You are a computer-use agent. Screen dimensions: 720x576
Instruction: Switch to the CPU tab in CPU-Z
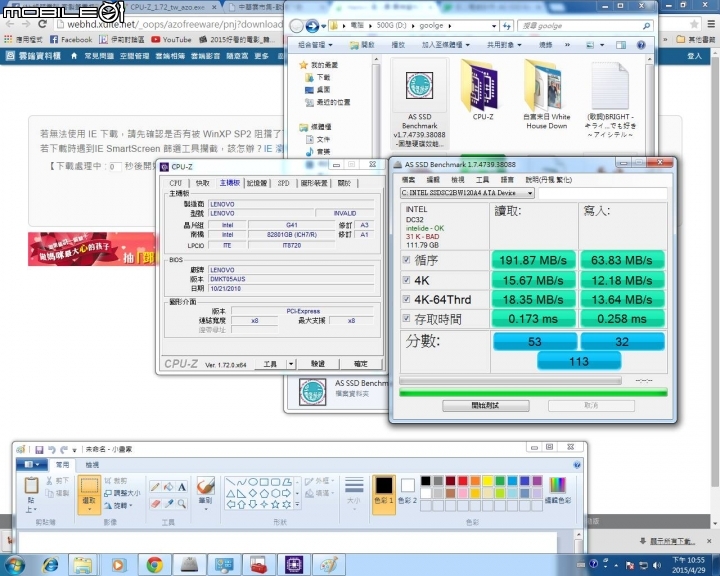(x=175, y=183)
